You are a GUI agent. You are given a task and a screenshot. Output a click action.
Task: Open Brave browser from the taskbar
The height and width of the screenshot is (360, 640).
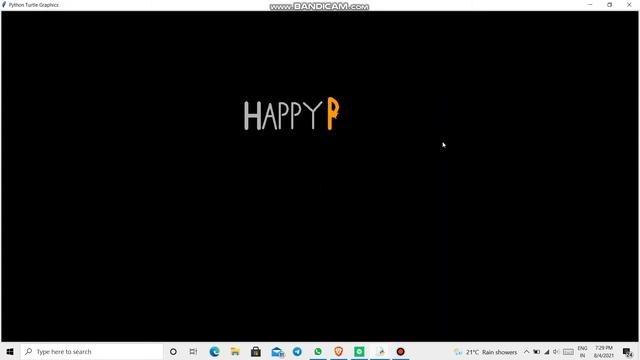click(x=338, y=351)
